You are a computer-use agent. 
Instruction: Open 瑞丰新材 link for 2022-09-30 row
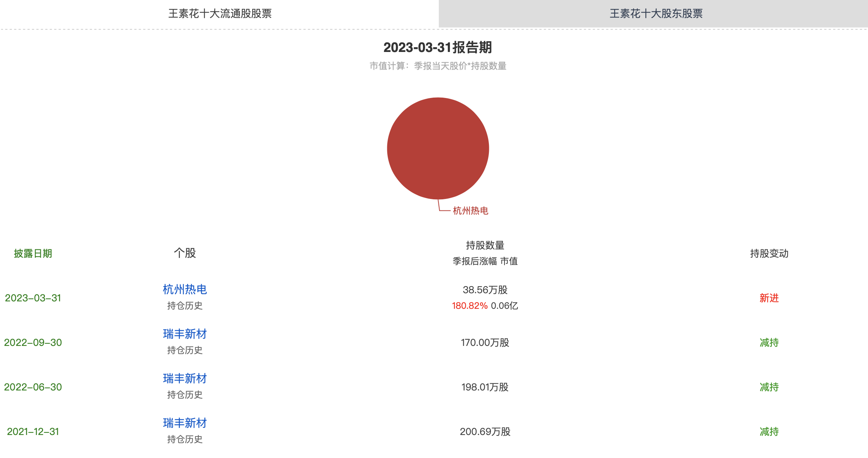[185, 334]
